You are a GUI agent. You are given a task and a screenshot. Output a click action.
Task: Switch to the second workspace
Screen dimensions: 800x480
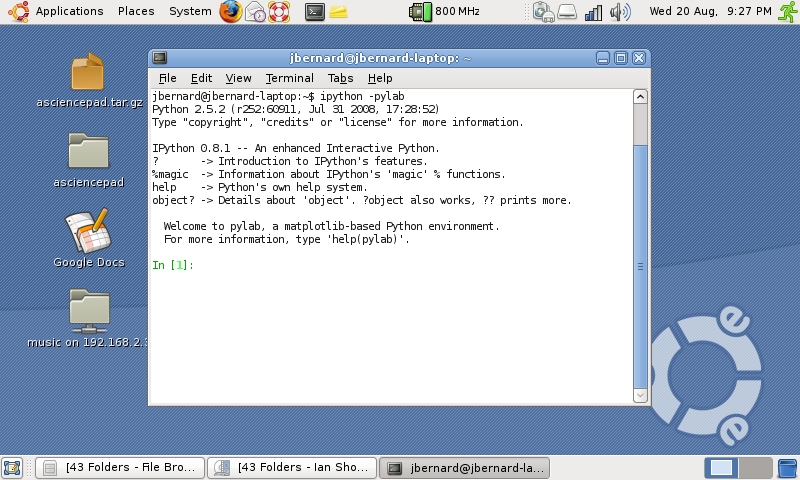756,467
